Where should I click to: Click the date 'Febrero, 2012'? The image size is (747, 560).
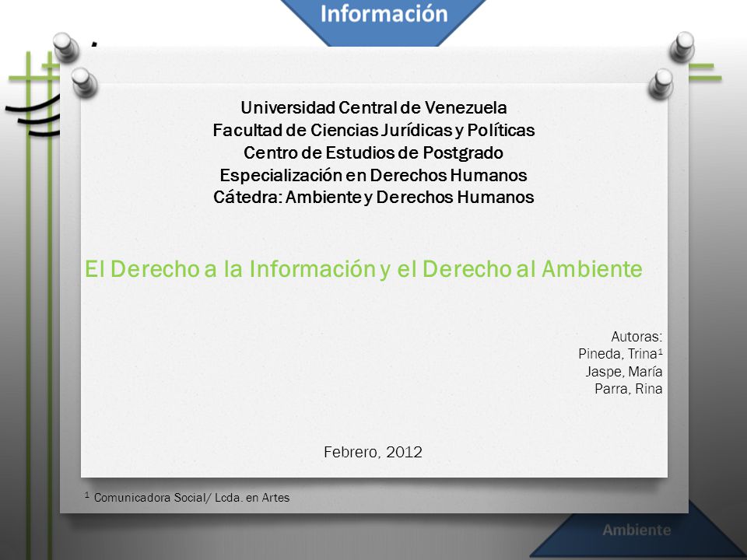tap(373, 452)
